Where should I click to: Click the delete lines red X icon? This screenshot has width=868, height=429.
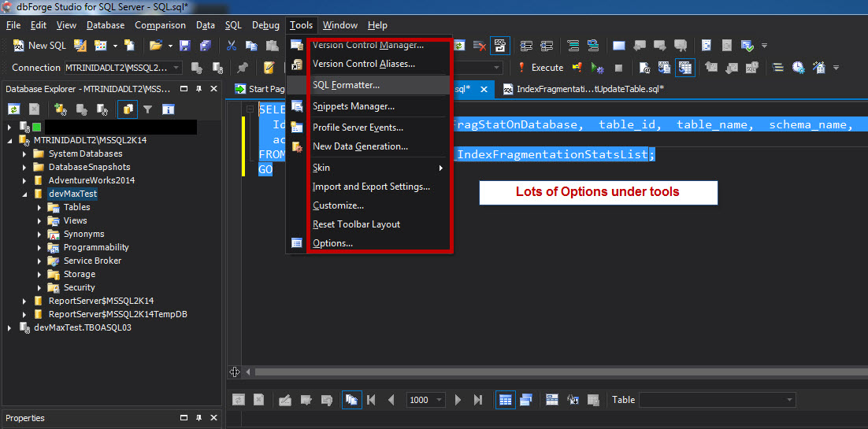(480, 46)
